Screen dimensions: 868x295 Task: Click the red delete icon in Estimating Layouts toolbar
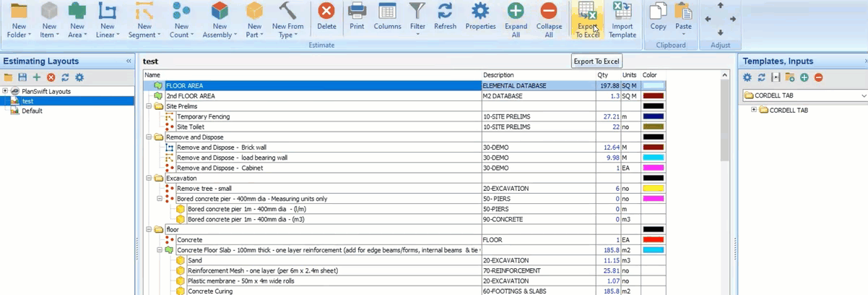pyautogui.click(x=51, y=77)
